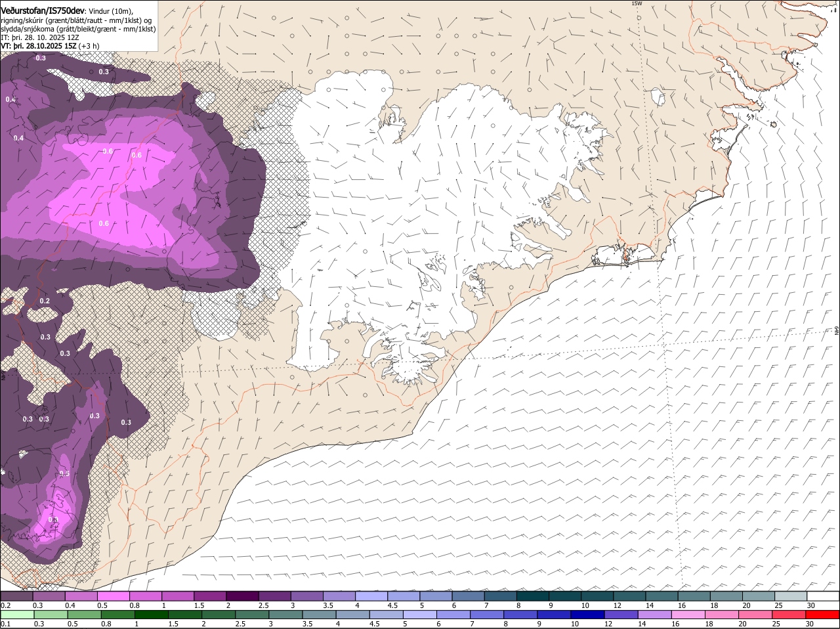The height and width of the screenshot is (629, 840).
Task: Click the initial time line IT: þri. 28. 10. 2025 12Z
Action: click(x=40, y=37)
